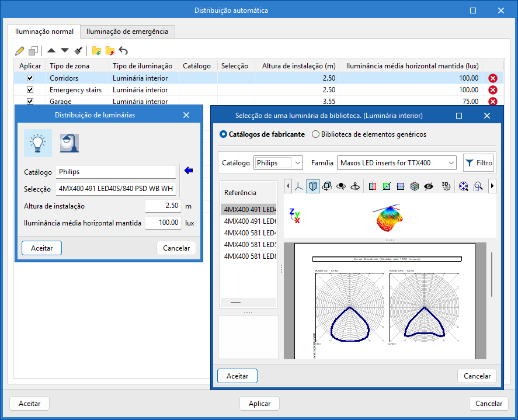The width and height of the screenshot is (518, 420).
Task: Move row down with the down arrow icon
Action: click(65, 51)
